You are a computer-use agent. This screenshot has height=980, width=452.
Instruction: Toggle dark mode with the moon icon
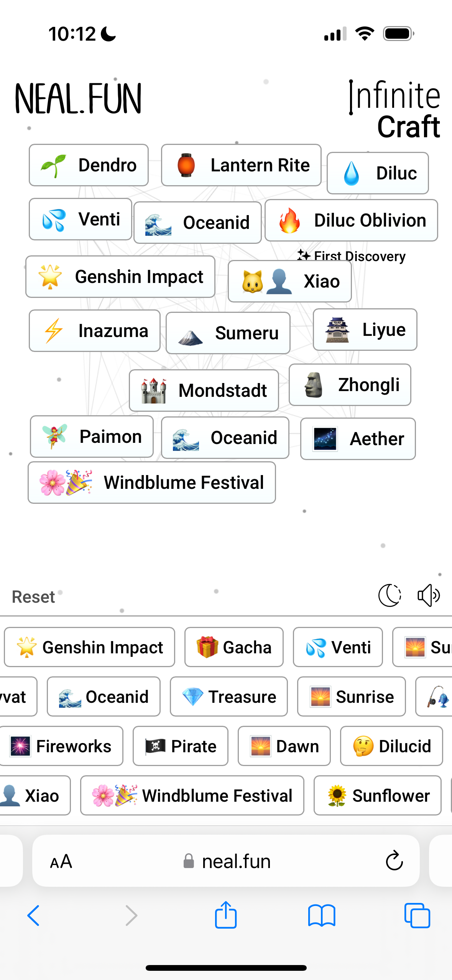pos(389,595)
